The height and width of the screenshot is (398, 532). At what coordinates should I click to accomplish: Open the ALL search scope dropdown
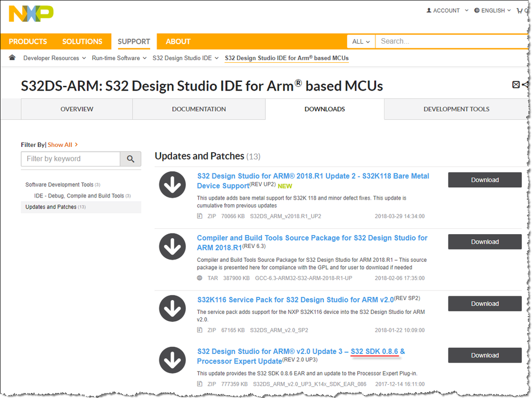tap(361, 42)
